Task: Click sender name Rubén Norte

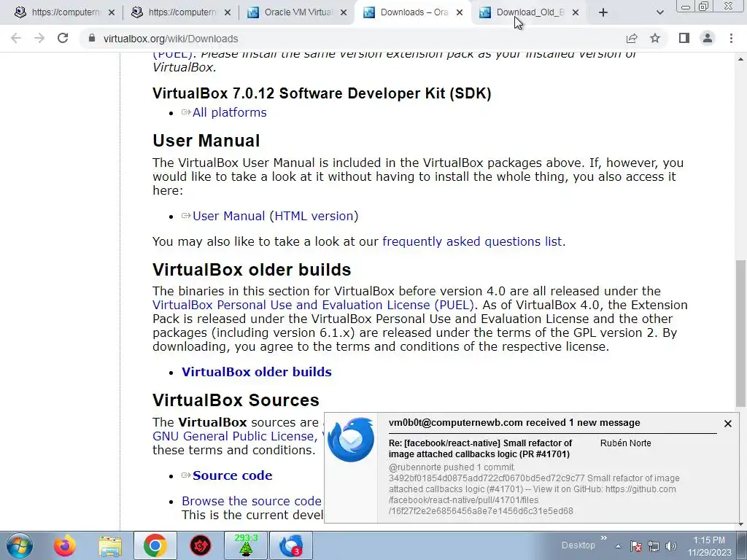Action: pos(625,443)
